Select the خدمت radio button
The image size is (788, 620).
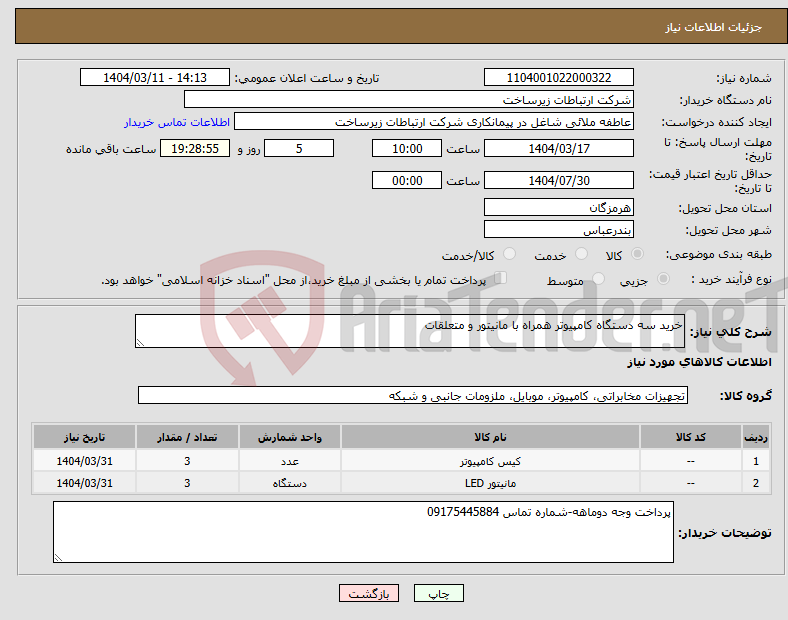click(x=581, y=254)
